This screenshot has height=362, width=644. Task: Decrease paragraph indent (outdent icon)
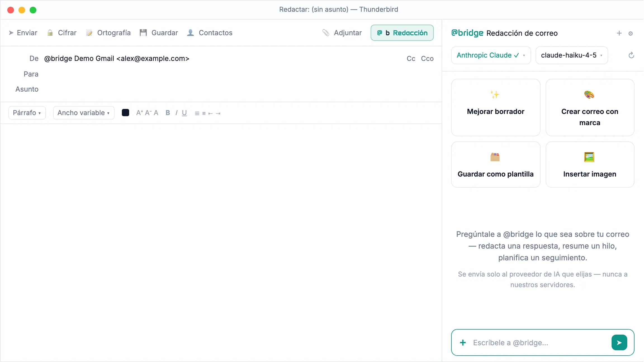click(x=210, y=113)
